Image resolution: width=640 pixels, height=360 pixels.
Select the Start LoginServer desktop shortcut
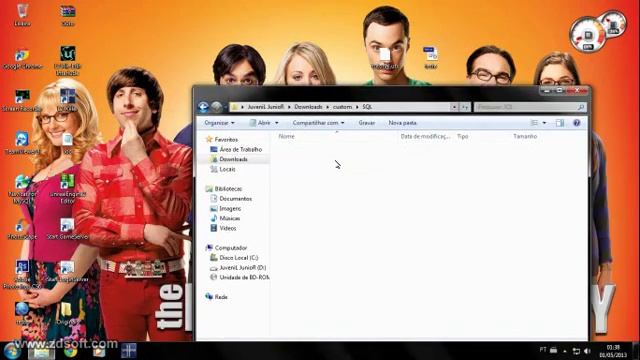[67, 272]
